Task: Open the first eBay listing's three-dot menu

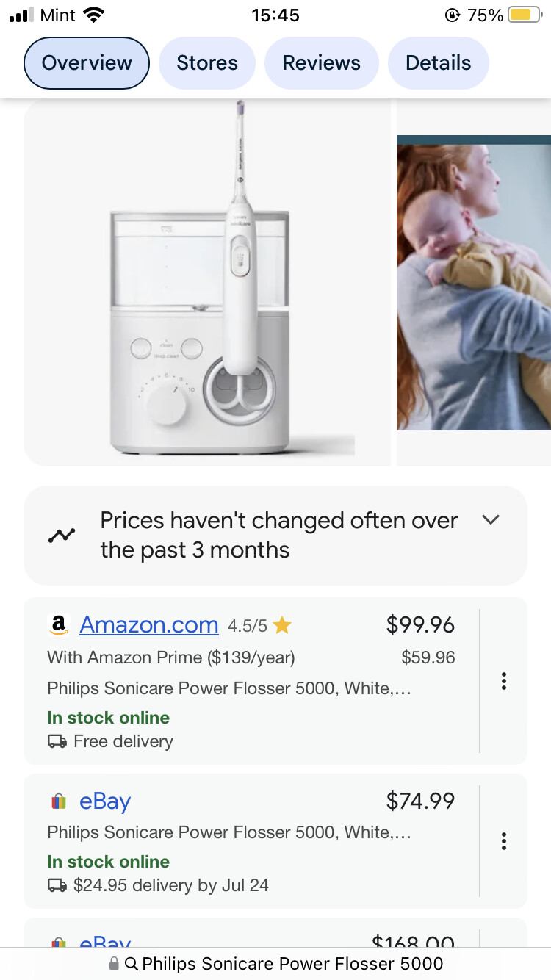Action: 503,841
